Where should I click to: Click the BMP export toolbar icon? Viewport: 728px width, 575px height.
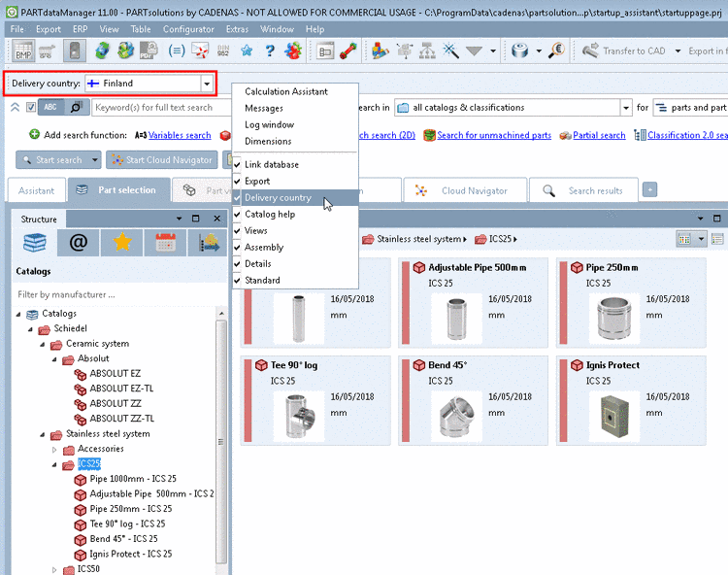21,51
